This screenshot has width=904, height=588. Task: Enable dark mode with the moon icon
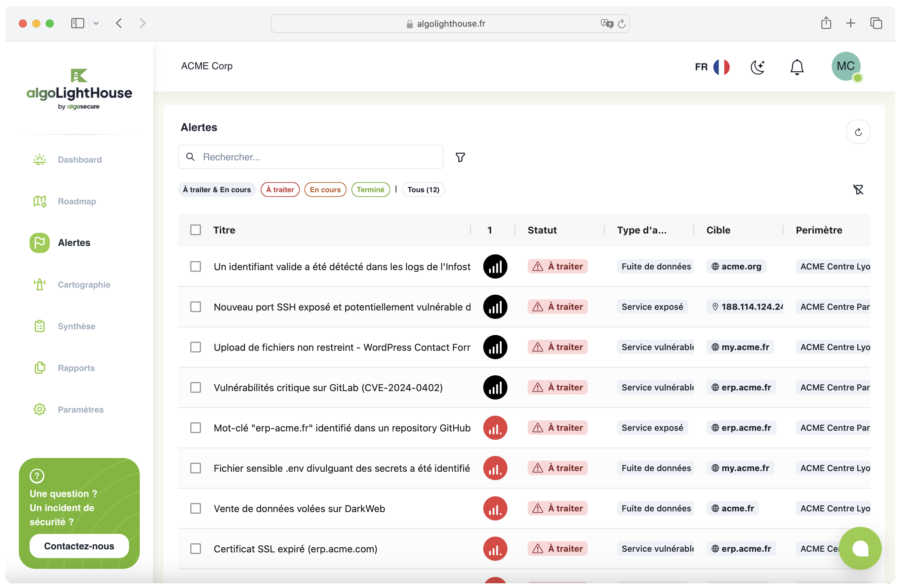click(x=758, y=67)
